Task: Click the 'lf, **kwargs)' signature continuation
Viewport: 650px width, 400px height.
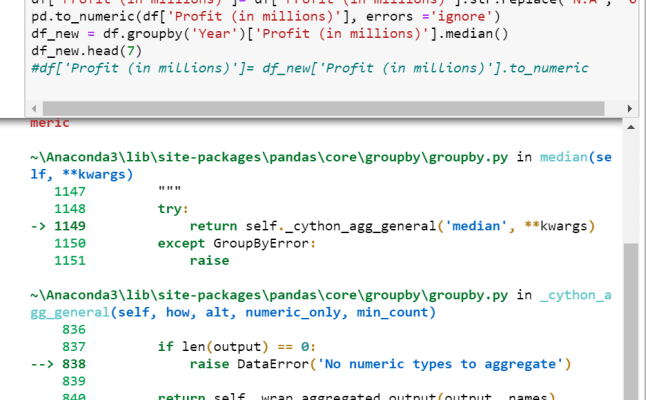Action: click(x=82, y=175)
